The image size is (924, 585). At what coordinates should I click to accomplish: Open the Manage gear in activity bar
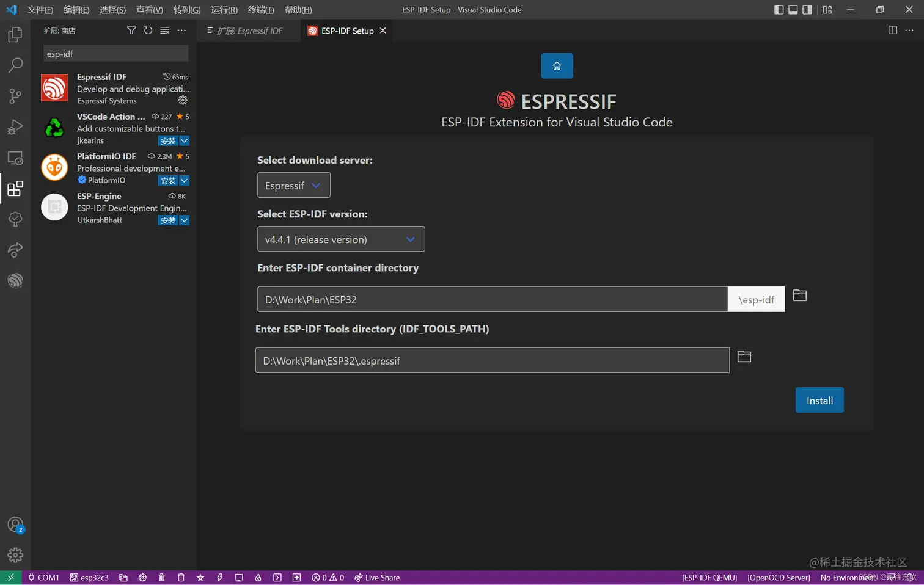pyautogui.click(x=15, y=555)
